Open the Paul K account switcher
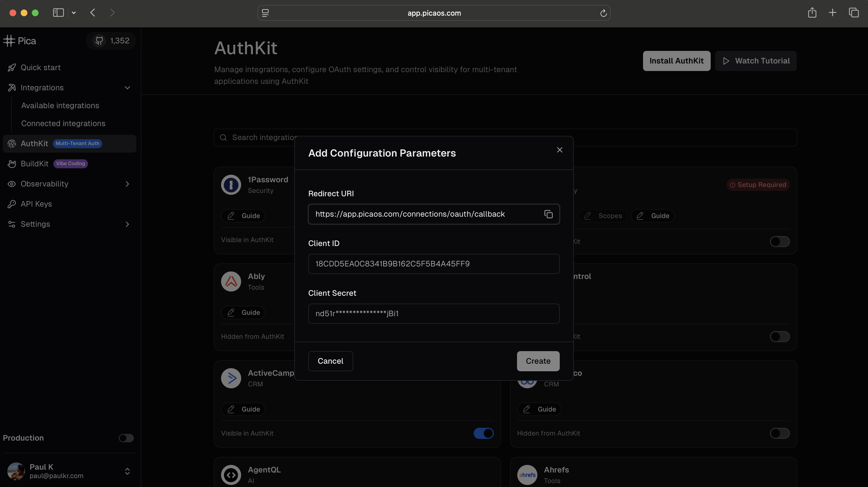 (x=127, y=471)
